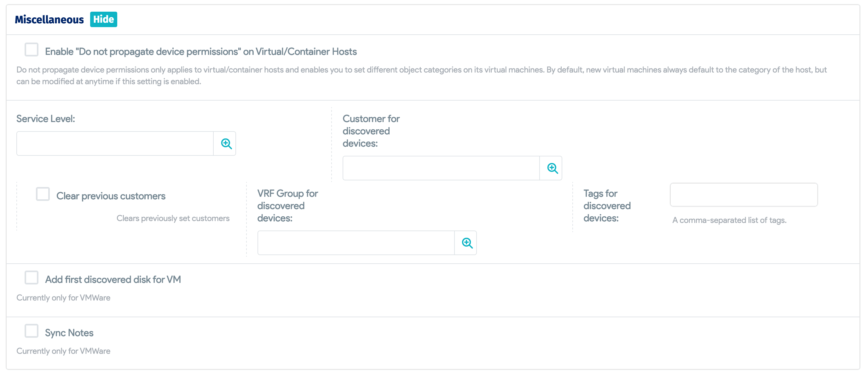Tick the Add first discovered disk checkbox
The image size is (868, 374).
tap(31, 278)
